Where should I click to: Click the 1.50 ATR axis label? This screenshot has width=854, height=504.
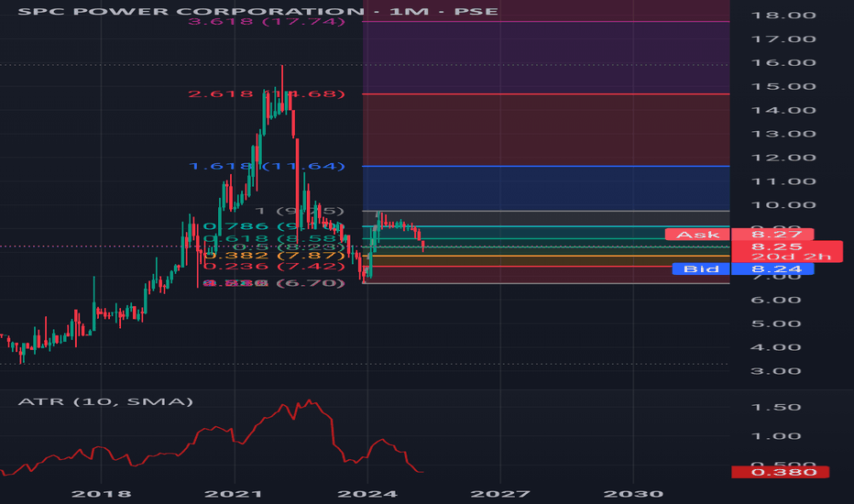775,408
